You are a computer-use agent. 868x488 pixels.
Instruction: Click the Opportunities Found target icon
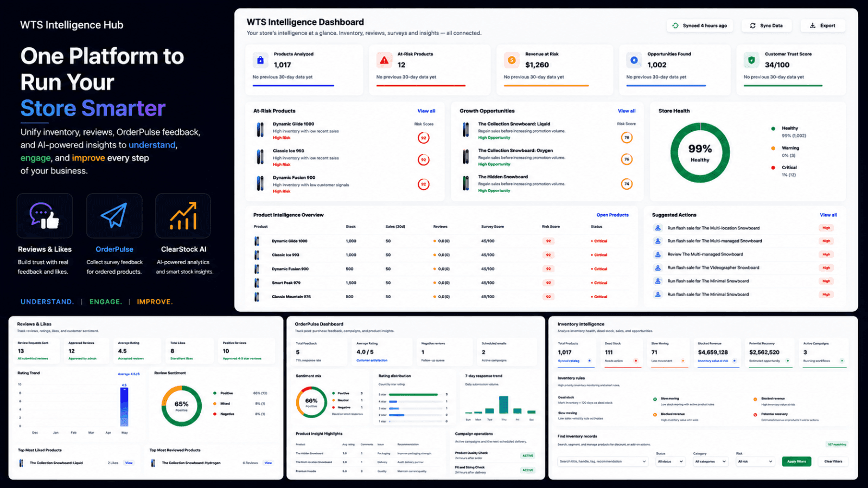[x=634, y=60]
